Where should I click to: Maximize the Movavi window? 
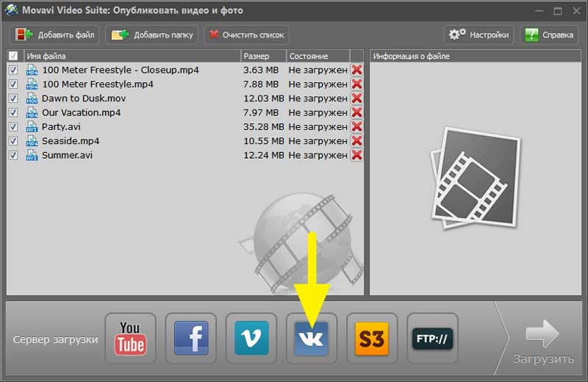click(558, 11)
